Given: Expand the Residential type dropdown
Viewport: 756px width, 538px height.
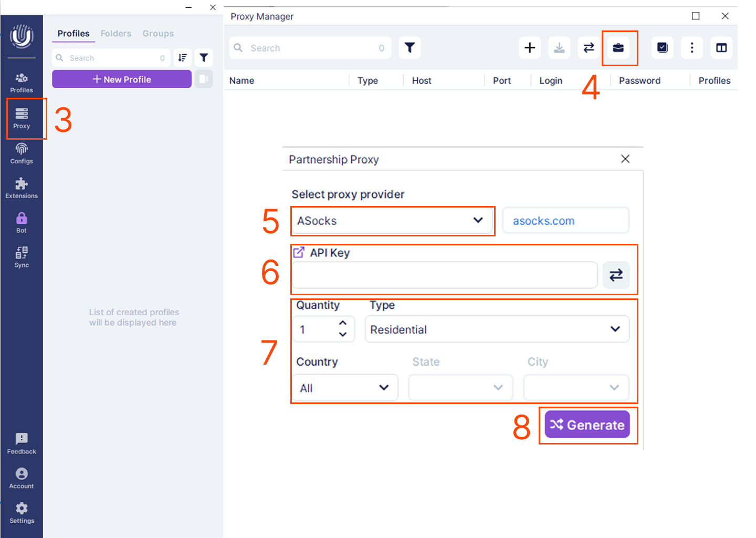Looking at the screenshot, I should point(497,329).
